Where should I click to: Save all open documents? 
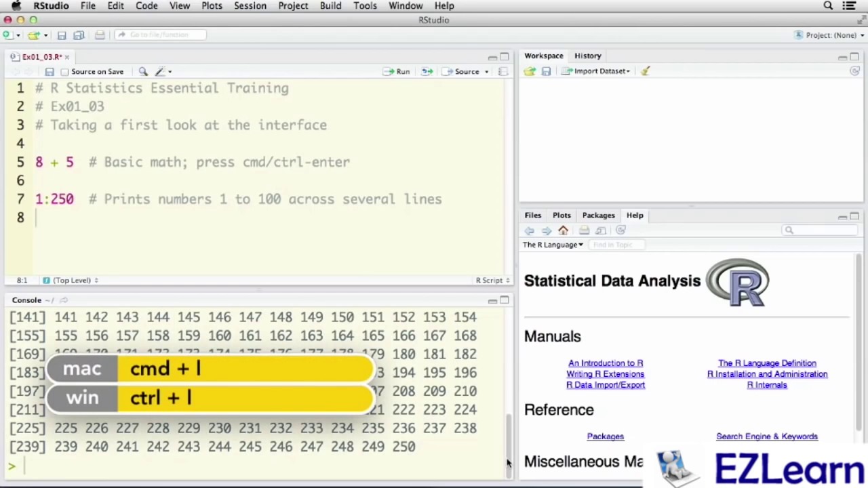click(x=79, y=35)
